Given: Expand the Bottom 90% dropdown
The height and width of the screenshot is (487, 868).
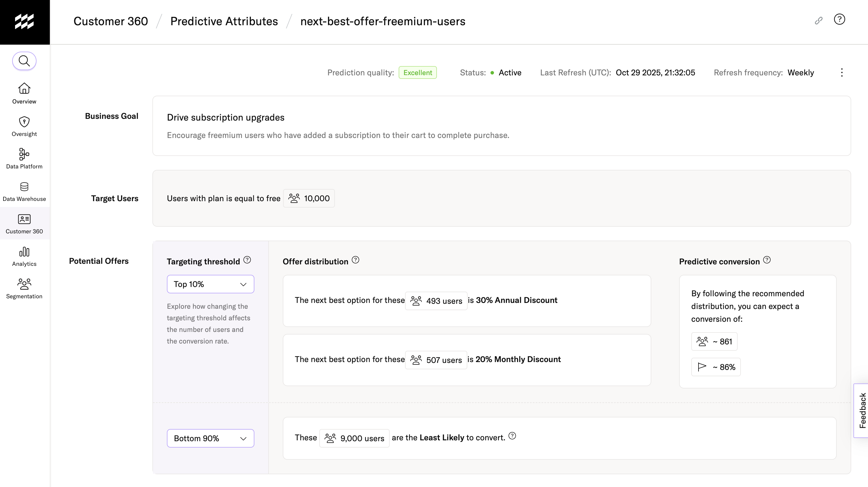Looking at the screenshot, I should coord(210,438).
